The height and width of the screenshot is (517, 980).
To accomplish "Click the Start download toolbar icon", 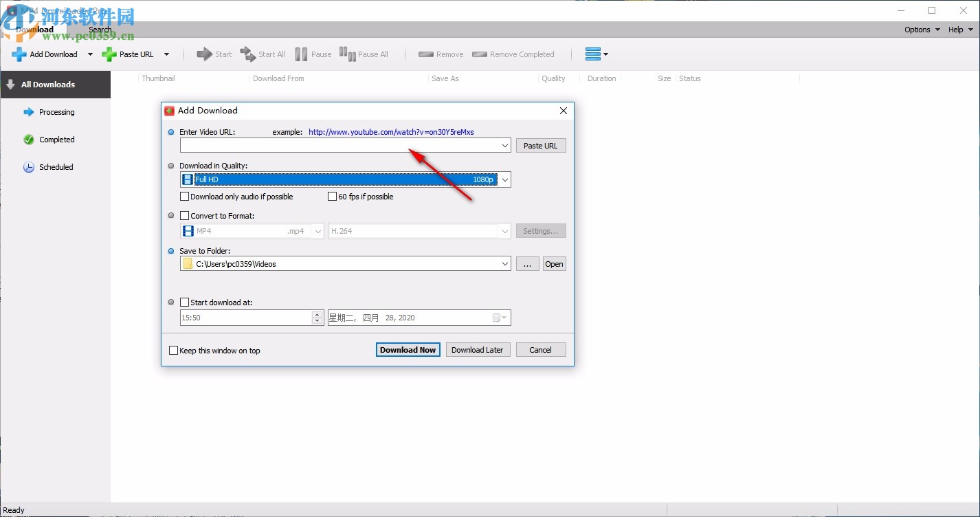I will [204, 54].
